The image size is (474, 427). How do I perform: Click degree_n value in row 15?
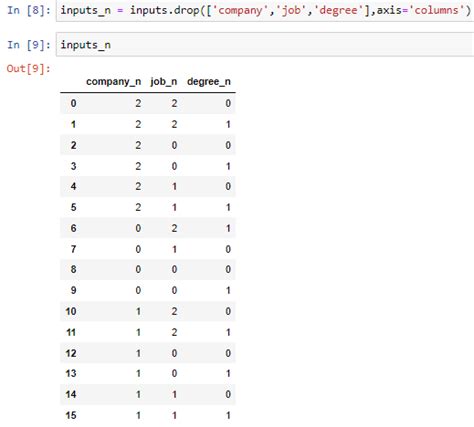tap(228, 415)
